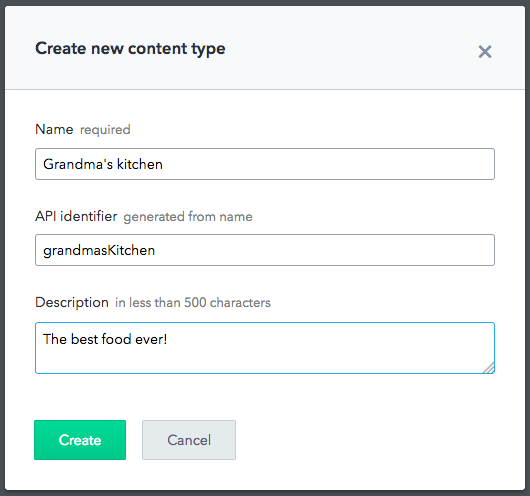Focus the API identifier input field
This screenshot has width=530, height=496.
(265, 250)
